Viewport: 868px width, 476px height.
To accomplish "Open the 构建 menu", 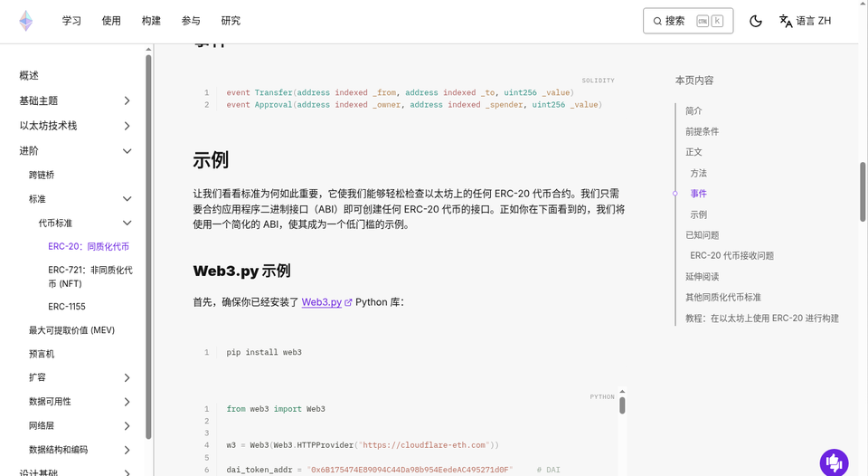I will click(151, 21).
